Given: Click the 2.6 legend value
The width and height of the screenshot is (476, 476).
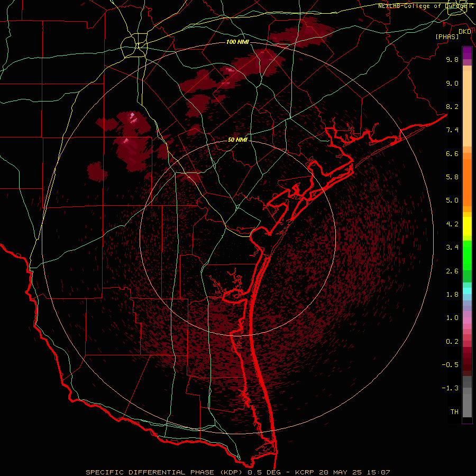Looking at the screenshot, I should click(x=452, y=271).
